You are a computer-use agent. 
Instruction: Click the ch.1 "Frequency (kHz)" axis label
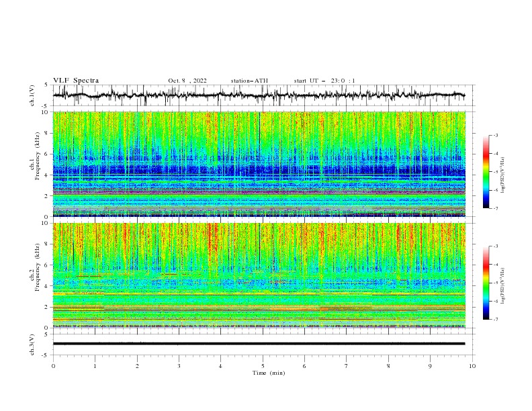pyautogui.click(x=37, y=154)
